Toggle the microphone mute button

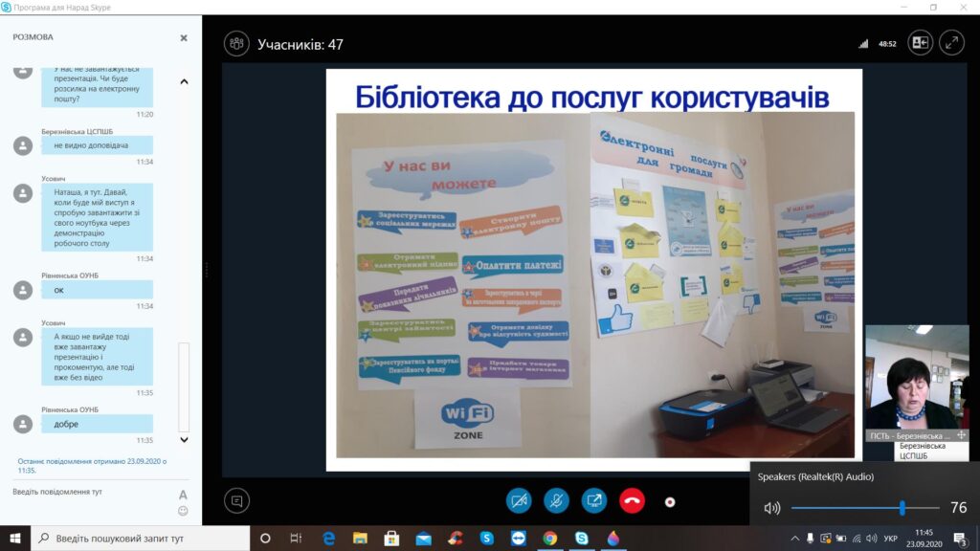(556, 500)
